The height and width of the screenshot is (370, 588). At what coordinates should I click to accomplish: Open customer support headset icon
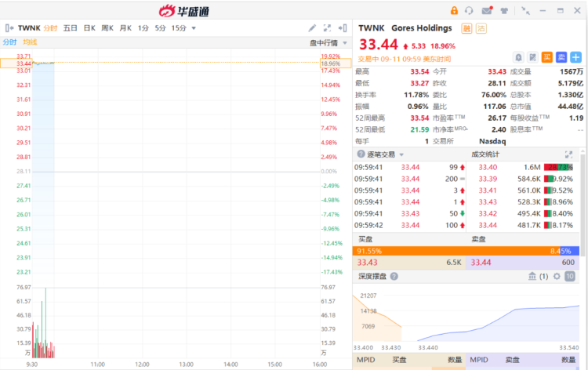click(469, 10)
